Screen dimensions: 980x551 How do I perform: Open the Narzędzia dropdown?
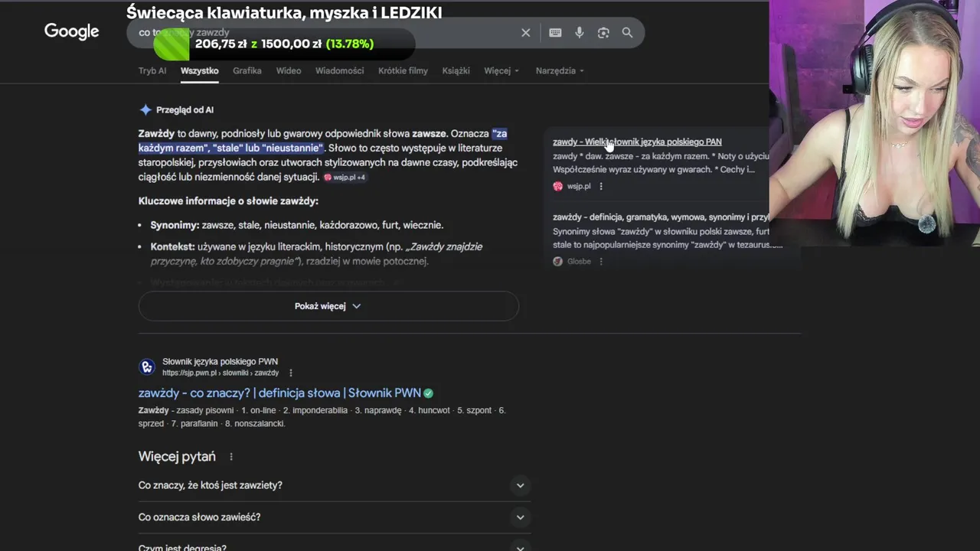coord(560,70)
